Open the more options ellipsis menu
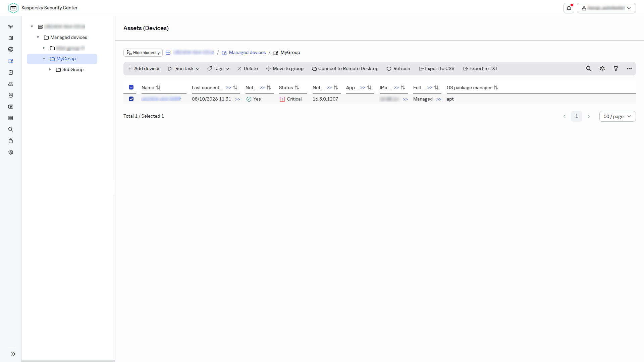Screen dimensions: 644x362 point(629,69)
